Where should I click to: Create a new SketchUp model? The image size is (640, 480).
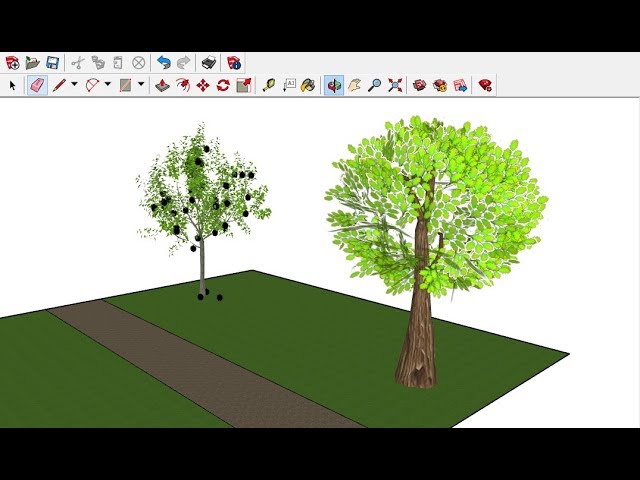click(x=12, y=63)
